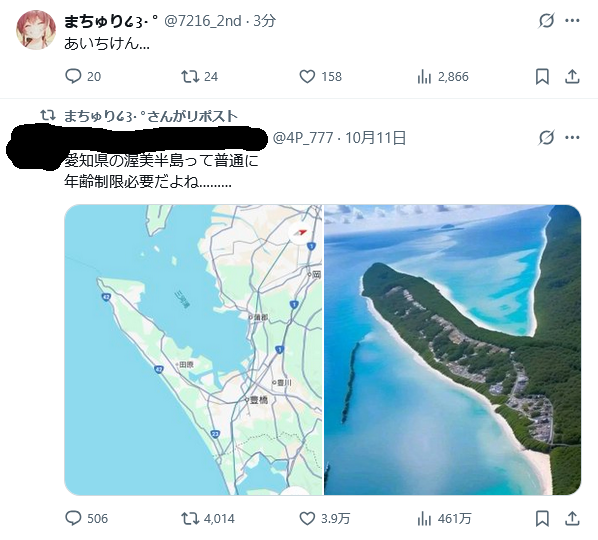This screenshot has width=598, height=540.
Task: Like the あいちけん post
Action: pyautogui.click(x=320, y=77)
